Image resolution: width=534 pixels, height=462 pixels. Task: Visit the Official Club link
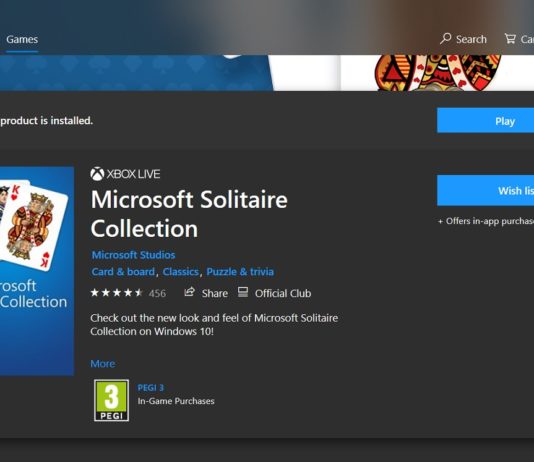pyautogui.click(x=283, y=293)
